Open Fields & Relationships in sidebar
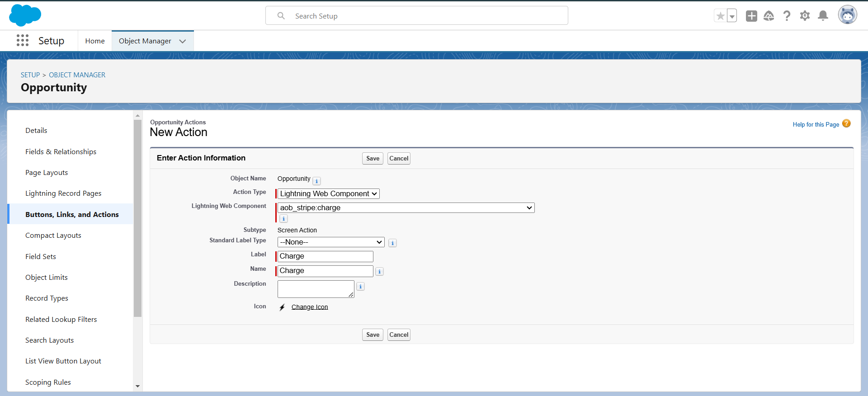This screenshot has width=868, height=396. pos(61,151)
